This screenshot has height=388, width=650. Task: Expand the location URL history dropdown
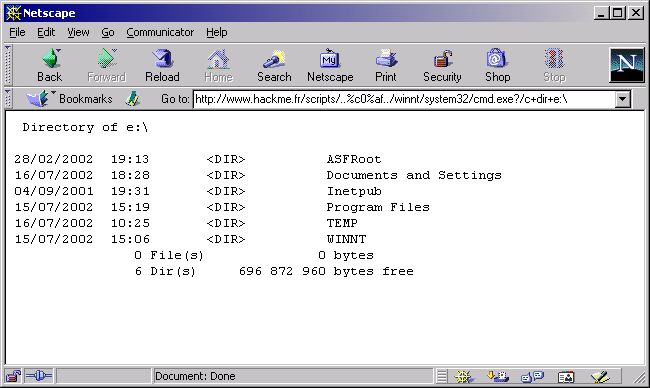623,99
